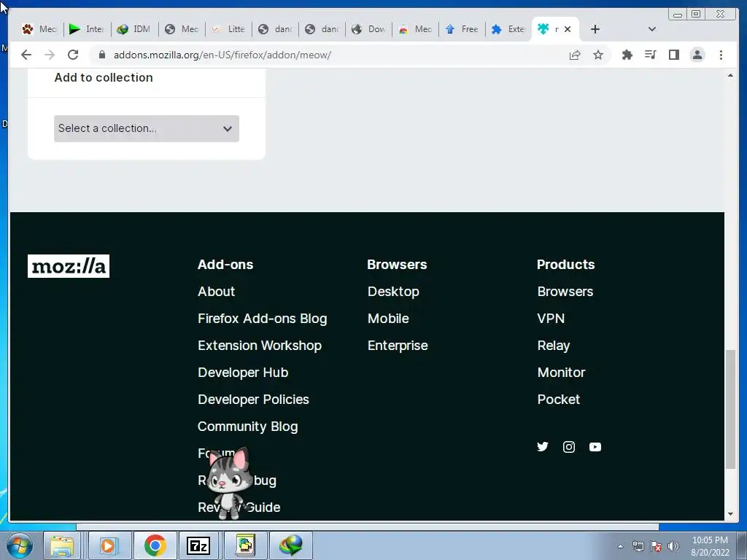Click the page scroll up arrow

730,76
